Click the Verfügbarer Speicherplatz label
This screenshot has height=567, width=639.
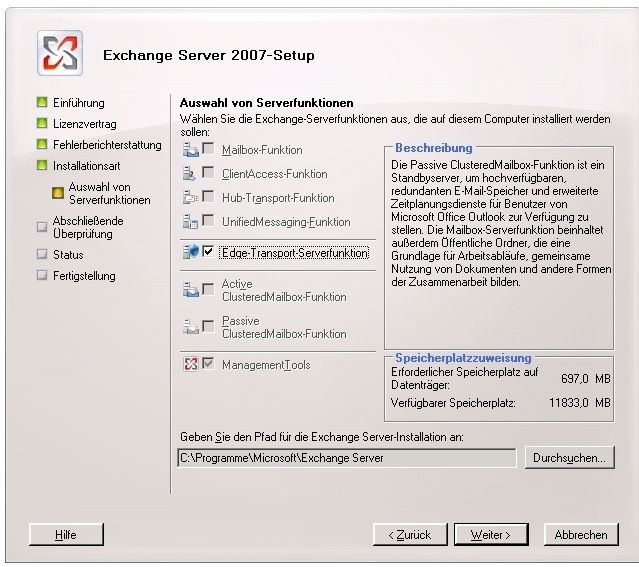(453, 403)
